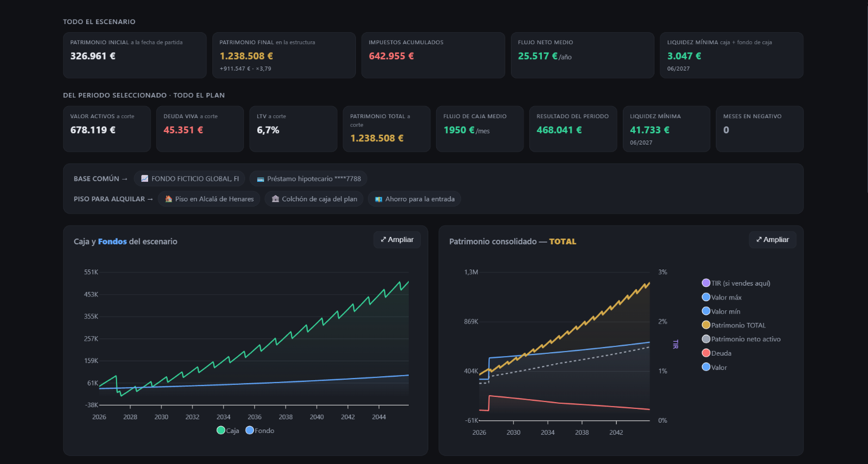Screen dimensions: 868x464
Task: Click the Fondos link in the chart title
Action: [113, 241]
